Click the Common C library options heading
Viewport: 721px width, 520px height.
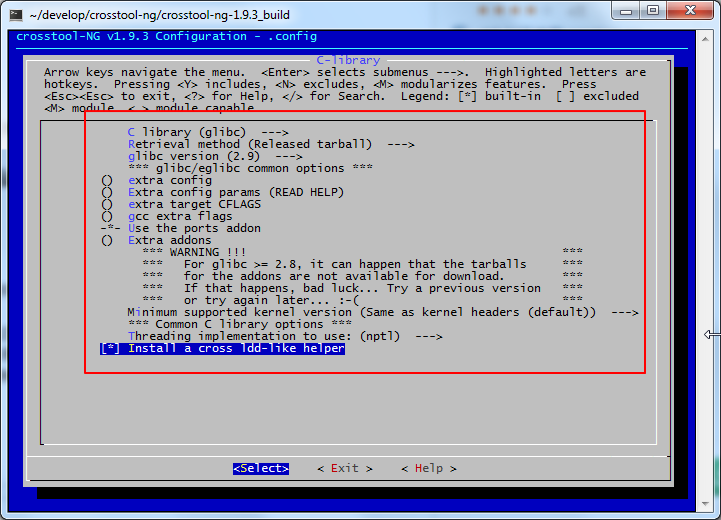[240, 324]
